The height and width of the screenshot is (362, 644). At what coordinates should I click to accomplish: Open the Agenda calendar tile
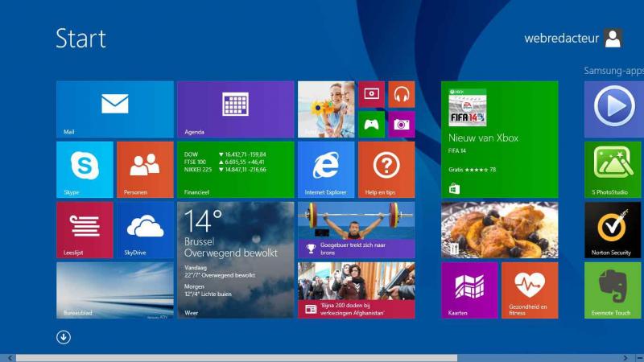tap(235, 109)
